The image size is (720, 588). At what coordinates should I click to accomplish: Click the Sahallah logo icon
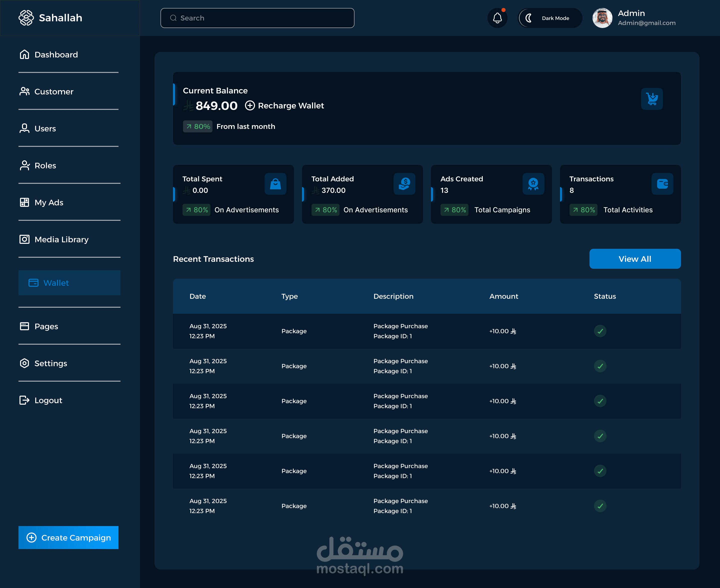pyautogui.click(x=26, y=18)
